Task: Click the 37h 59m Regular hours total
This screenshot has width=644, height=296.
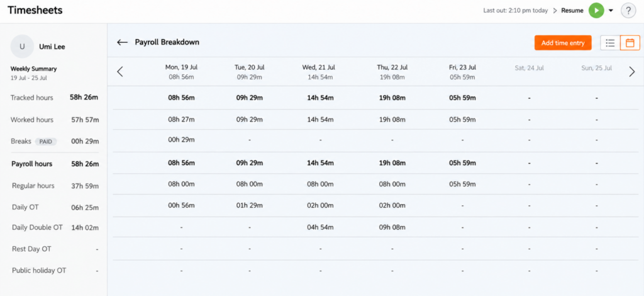Action: coord(85,186)
